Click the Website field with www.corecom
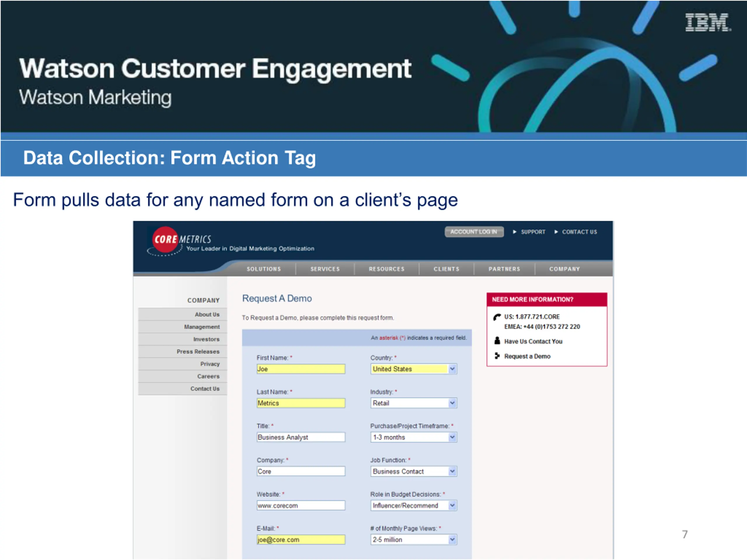This screenshot has height=560, width=747. [301, 505]
